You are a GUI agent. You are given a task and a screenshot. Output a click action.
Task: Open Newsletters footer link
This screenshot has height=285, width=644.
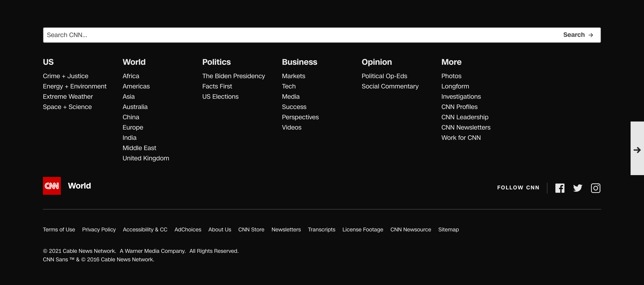coord(286,229)
